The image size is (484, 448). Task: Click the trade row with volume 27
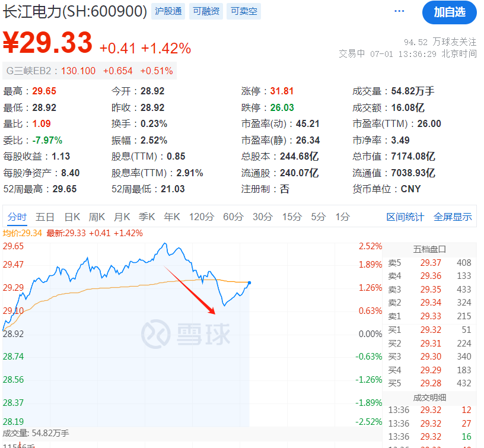coord(429,423)
